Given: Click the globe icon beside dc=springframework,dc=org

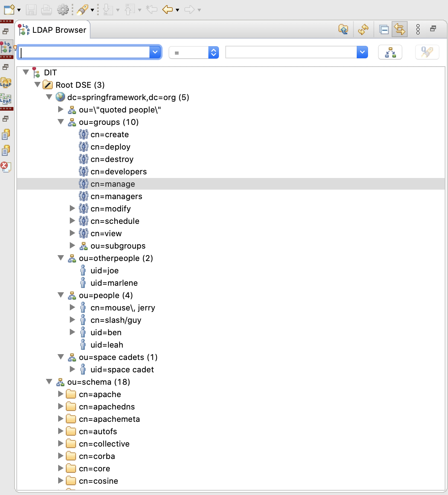Looking at the screenshot, I should 60,97.
